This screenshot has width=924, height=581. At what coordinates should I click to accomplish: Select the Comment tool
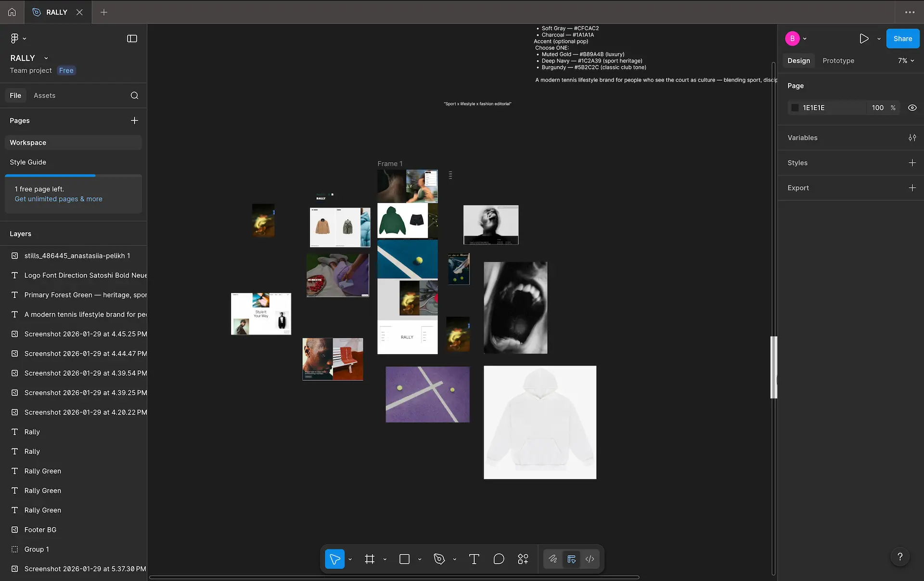(499, 559)
